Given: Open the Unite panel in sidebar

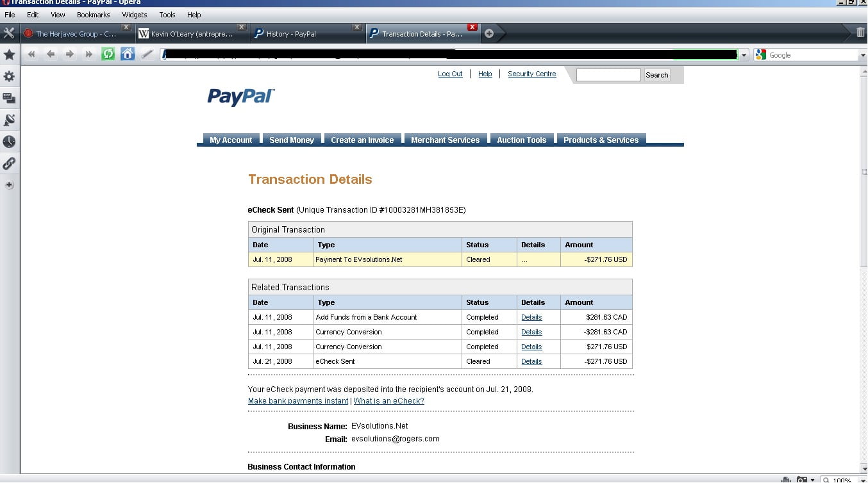Looking at the screenshot, I should pos(9,98).
